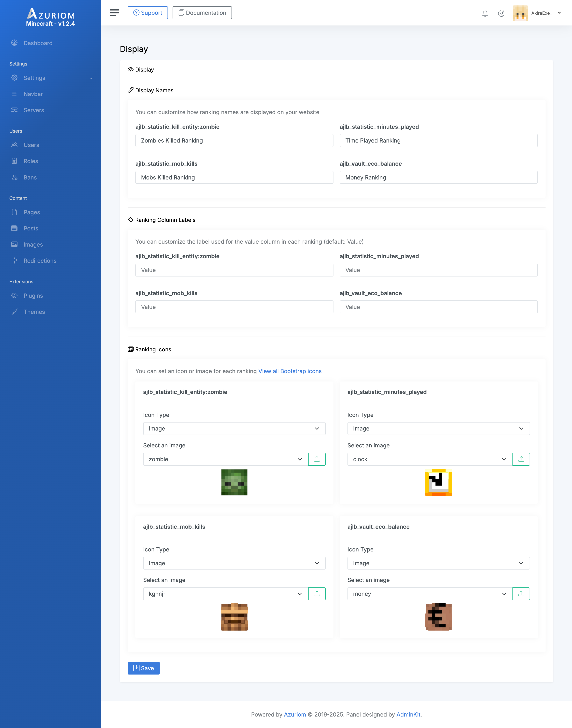The width and height of the screenshot is (572, 728).
Task: Open the AdminKit footer link
Action: [408, 715]
